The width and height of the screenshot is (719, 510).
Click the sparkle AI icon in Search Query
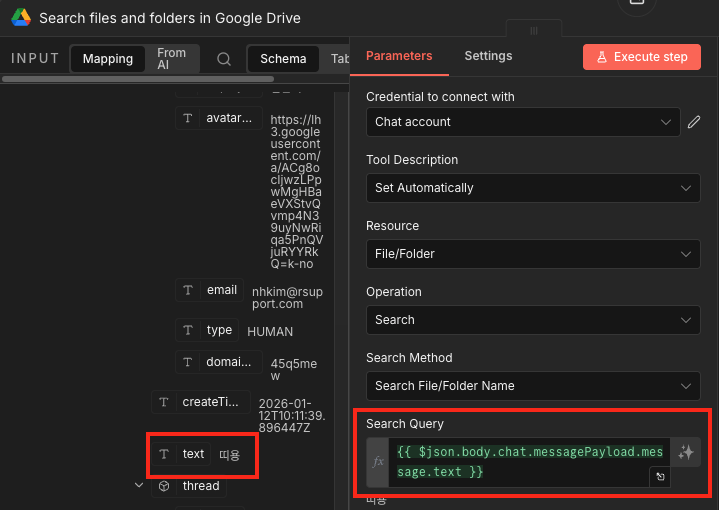686,452
